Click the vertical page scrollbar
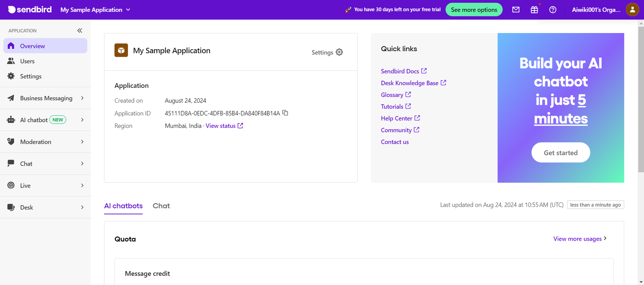Screen dimensions: 644x285 tap(641, 99)
